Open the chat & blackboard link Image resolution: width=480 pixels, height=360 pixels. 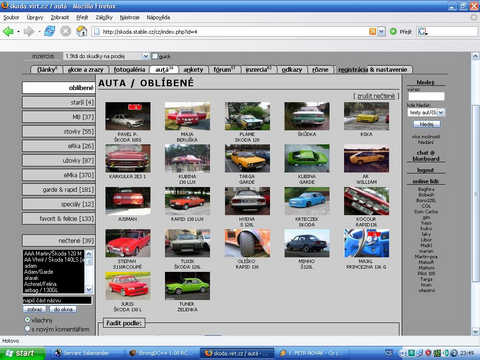(x=426, y=156)
